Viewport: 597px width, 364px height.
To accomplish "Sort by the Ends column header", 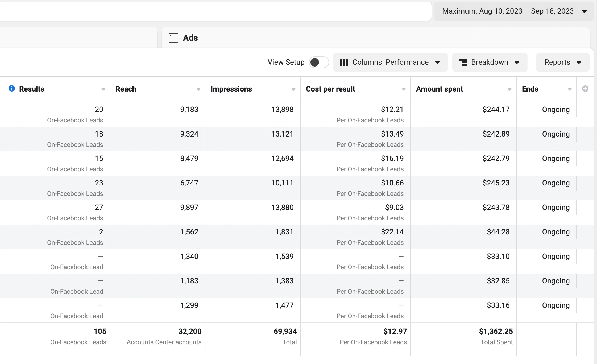I will tap(530, 89).
